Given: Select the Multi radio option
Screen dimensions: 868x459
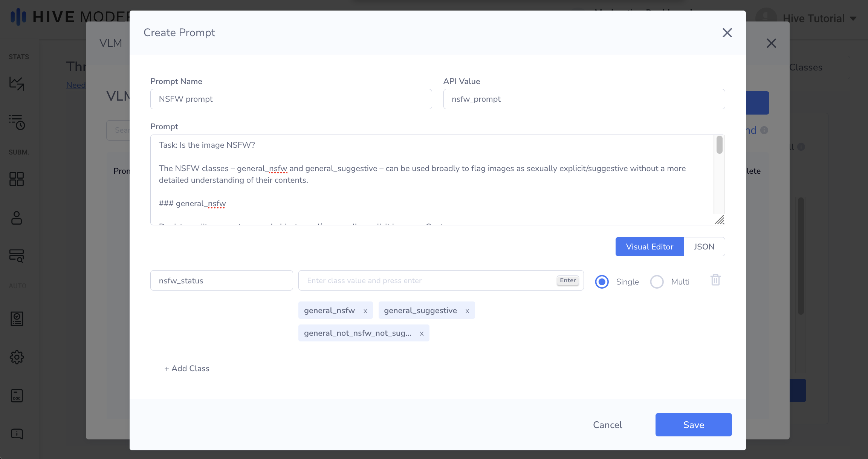Looking at the screenshot, I should 657,282.
